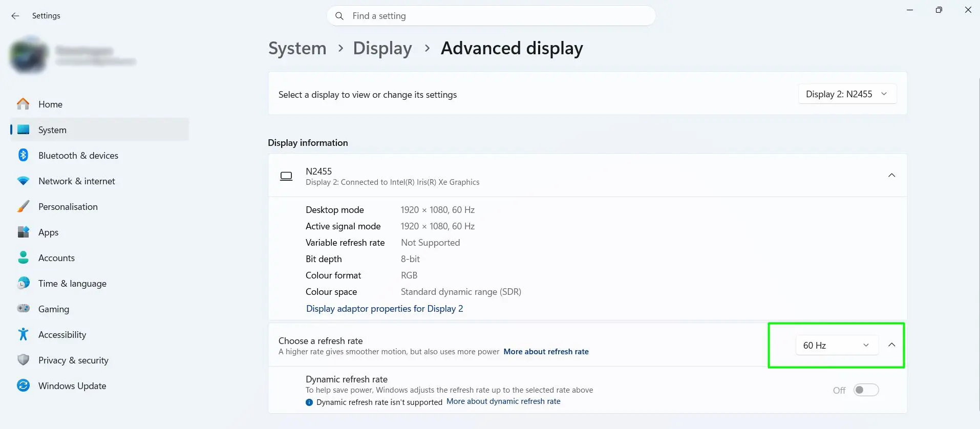980x429 pixels.
Task: Collapse the Choose a refresh rate section
Action: click(x=891, y=345)
